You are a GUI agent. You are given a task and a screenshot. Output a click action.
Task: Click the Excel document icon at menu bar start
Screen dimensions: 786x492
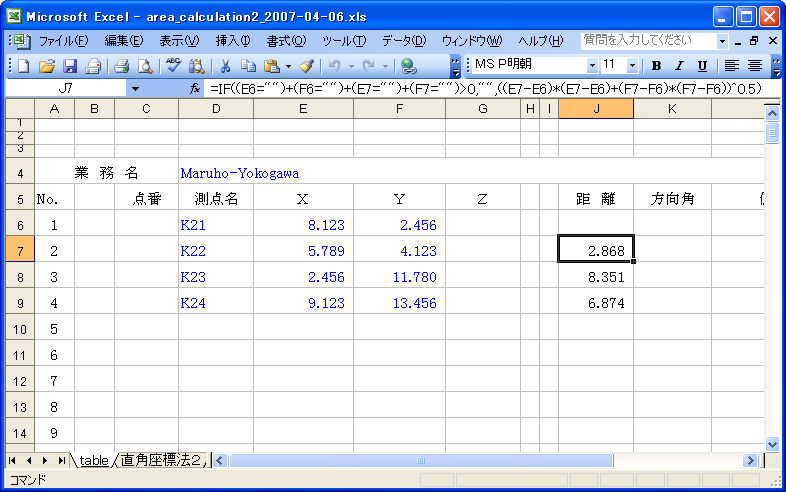pos(22,41)
